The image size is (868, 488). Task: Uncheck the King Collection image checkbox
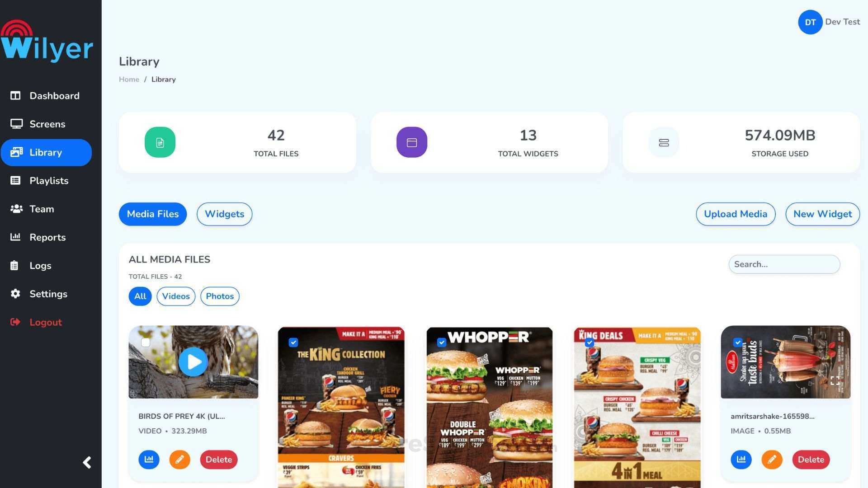[293, 343]
